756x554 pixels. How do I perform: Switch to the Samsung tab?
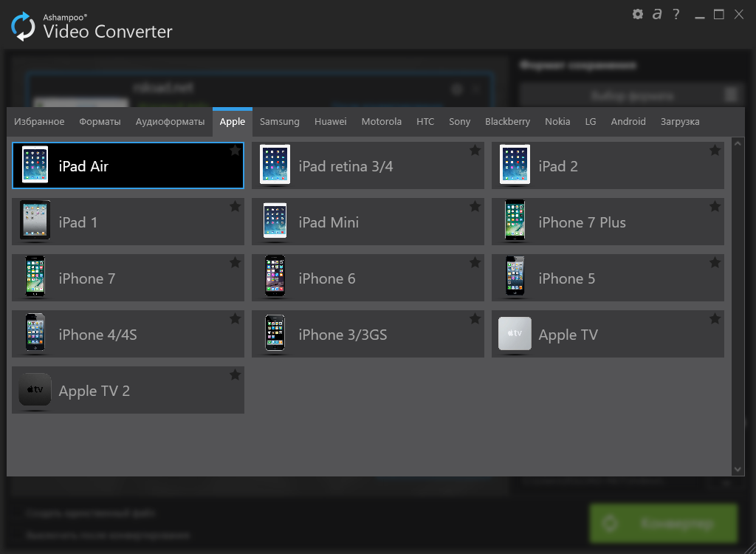pyautogui.click(x=279, y=121)
